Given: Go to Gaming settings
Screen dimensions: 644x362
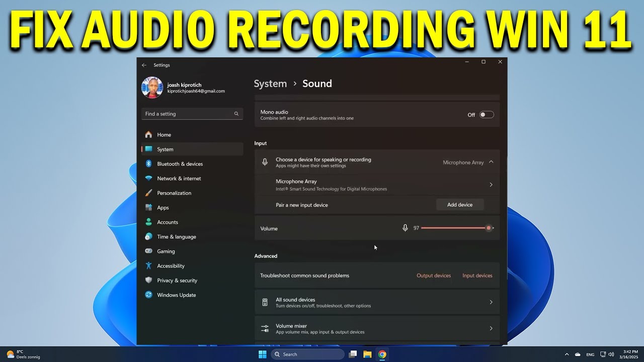Looking at the screenshot, I should (x=192, y=251).
